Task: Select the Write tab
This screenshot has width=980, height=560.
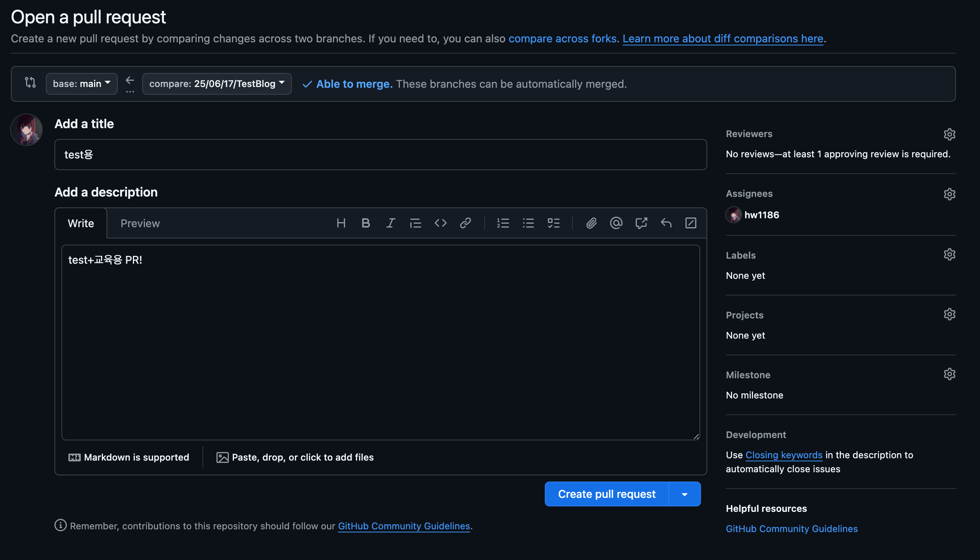Action: (x=81, y=223)
